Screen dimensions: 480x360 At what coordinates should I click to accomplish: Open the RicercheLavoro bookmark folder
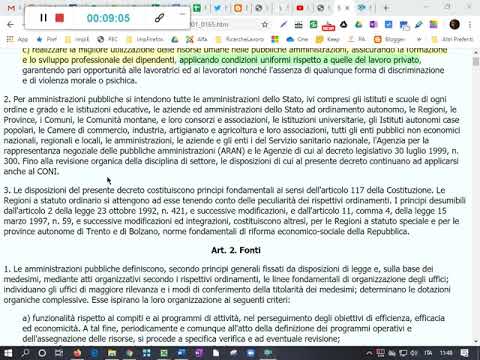click(239, 39)
